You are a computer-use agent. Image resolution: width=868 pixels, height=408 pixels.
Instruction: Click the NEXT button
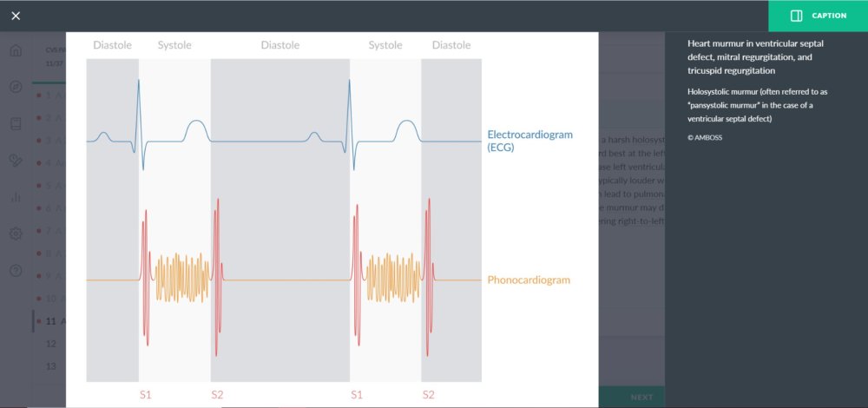pyautogui.click(x=641, y=397)
